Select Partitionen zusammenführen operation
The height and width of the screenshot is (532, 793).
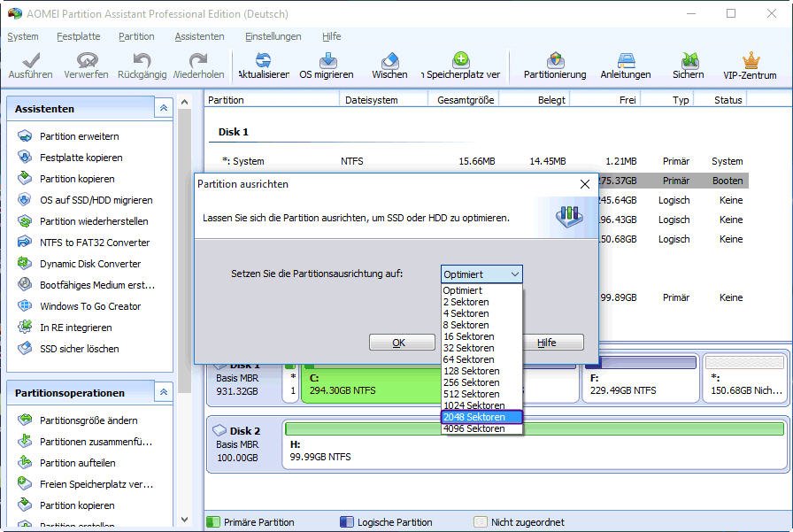click(x=96, y=442)
